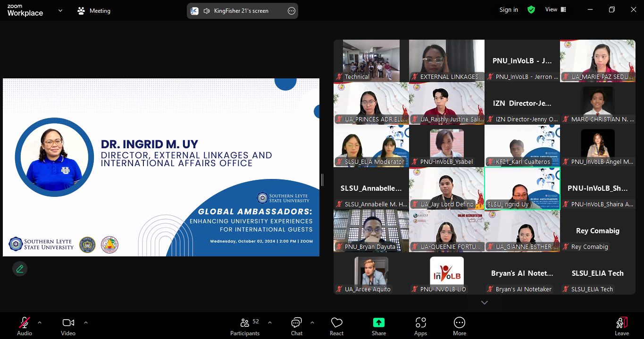Click muted mic icon on PNU_Bryan Dayuta
Screen dimensions: 644x339
pyautogui.click(x=339, y=247)
